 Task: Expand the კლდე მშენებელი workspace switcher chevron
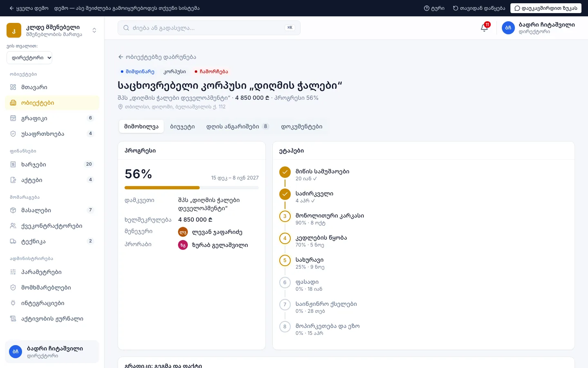point(94,30)
